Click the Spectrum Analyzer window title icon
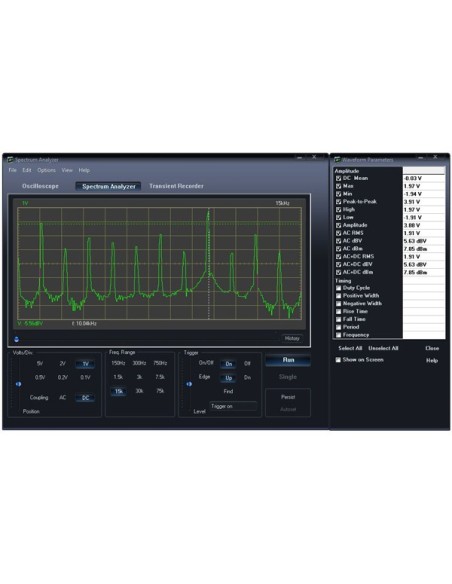The image size is (452, 584). tap(10, 160)
